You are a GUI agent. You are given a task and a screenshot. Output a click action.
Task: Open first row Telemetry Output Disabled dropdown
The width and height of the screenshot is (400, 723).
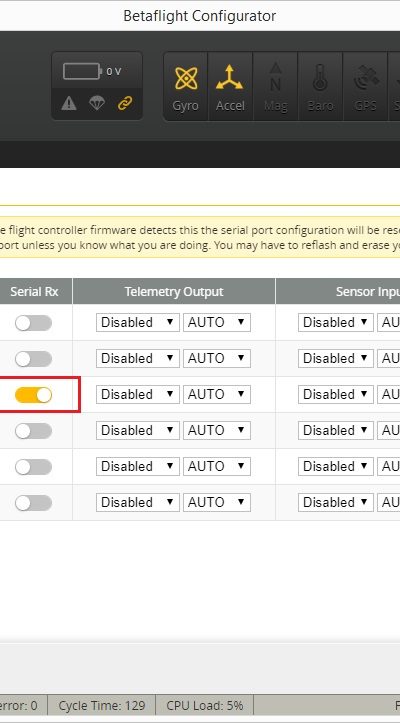(137, 322)
